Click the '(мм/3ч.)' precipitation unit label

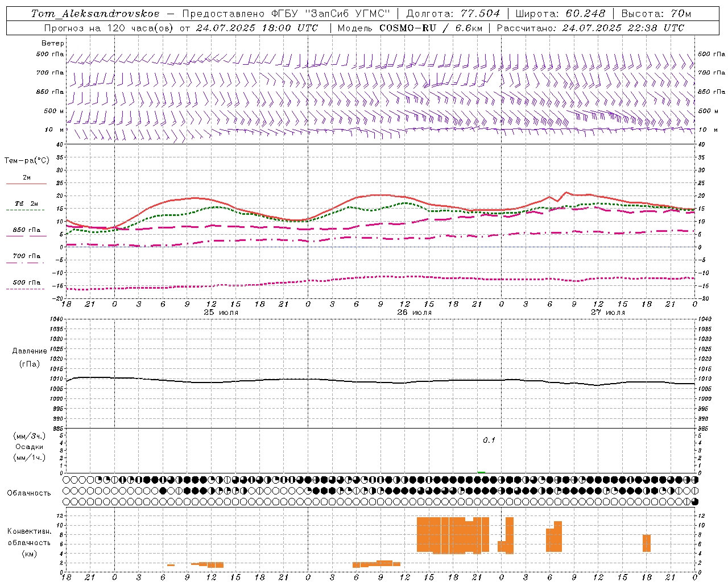point(30,436)
